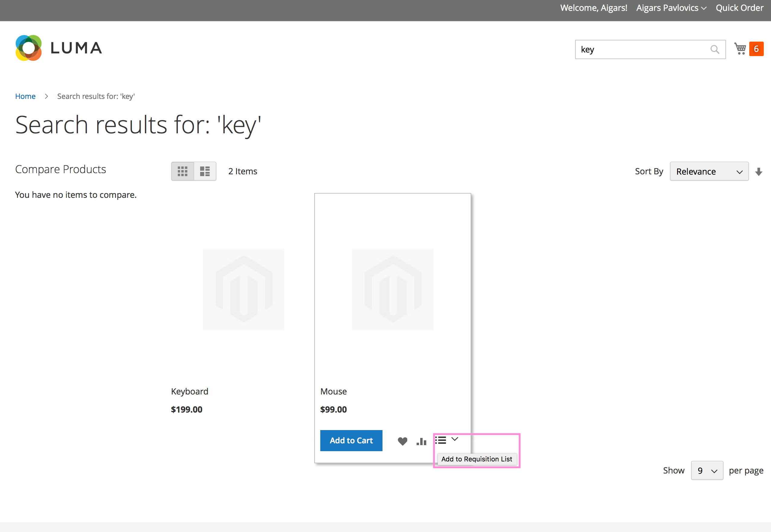The height and width of the screenshot is (532, 771).
Task: Expand requisition list chevron on Mouse
Action: [455, 439]
